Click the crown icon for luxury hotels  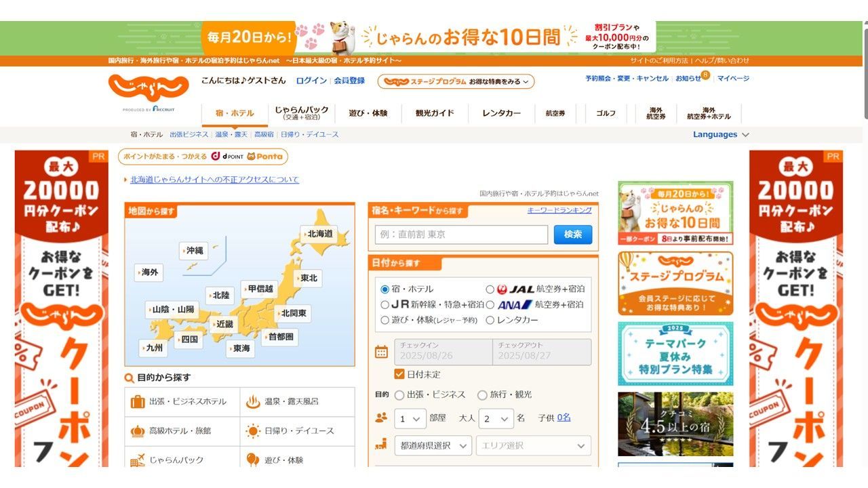(x=138, y=431)
